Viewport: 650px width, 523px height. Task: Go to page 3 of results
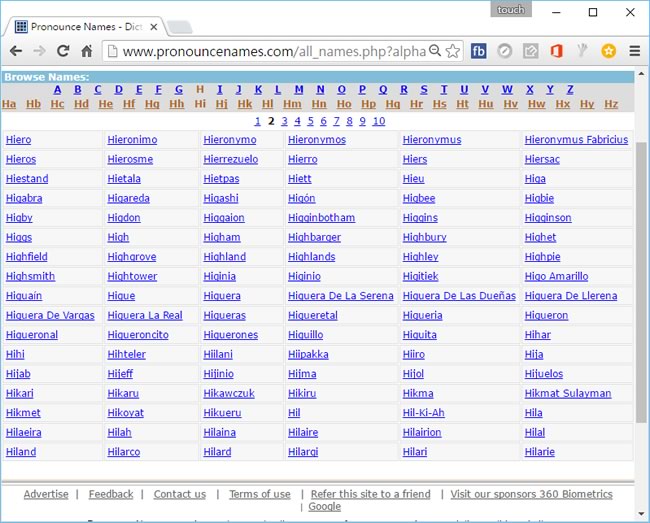point(284,121)
